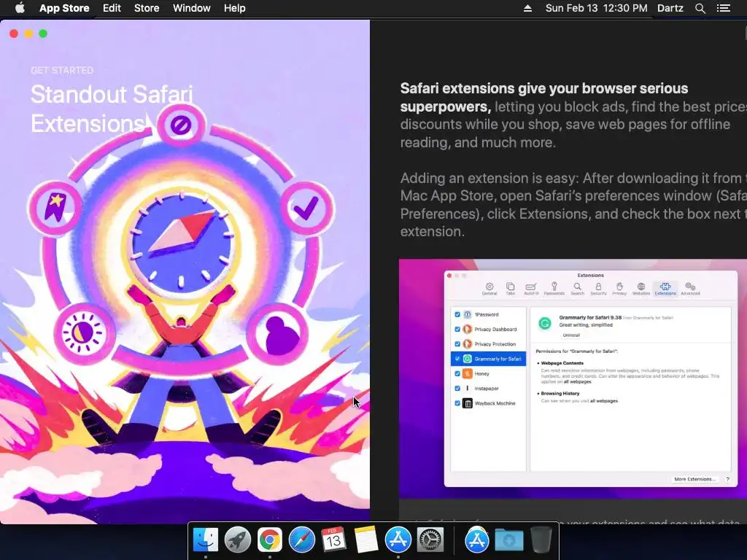Click the running App Store Dock icon
Screen dimensions: 747x560
point(398,540)
